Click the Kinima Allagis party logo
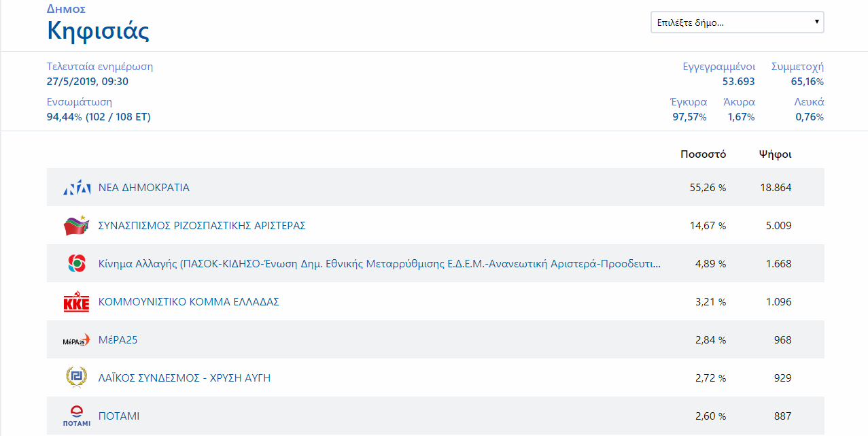 click(x=76, y=264)
